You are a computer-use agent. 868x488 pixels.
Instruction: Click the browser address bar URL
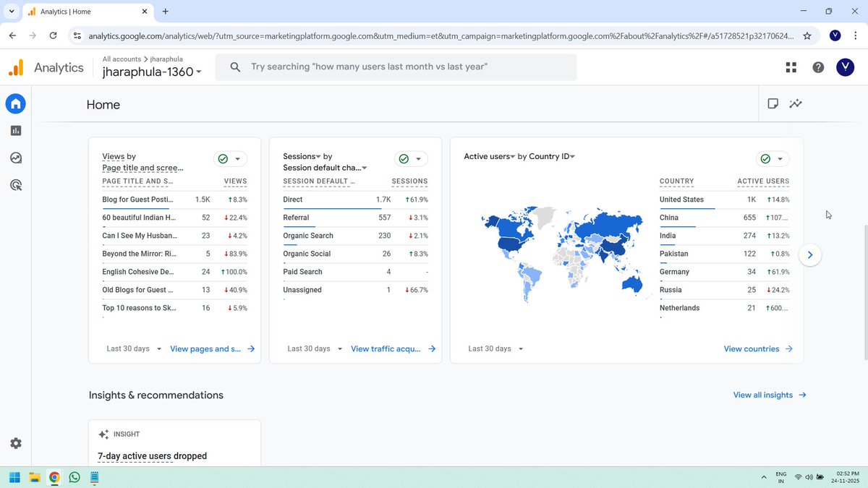click(440, 35)
